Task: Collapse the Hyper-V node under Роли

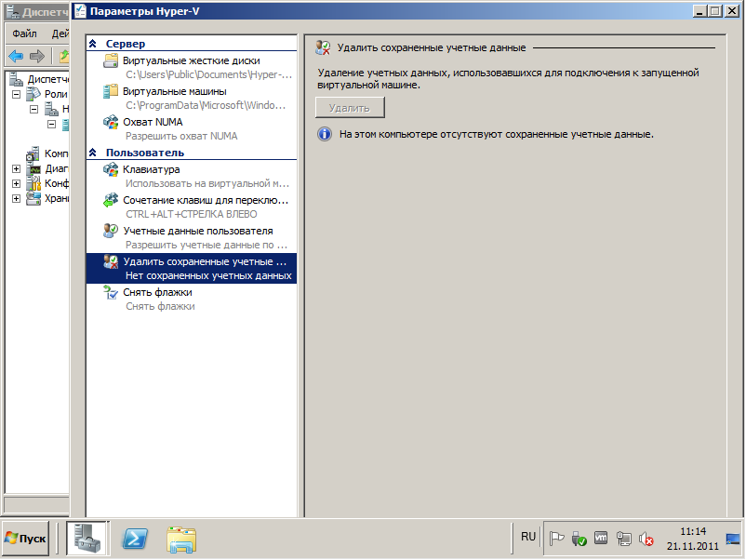Action: [33, 110]
